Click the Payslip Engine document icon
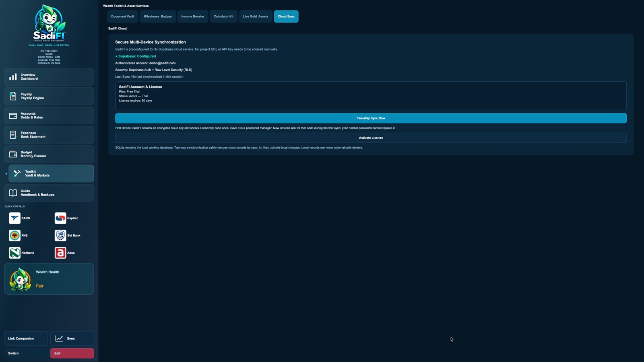The width and height of the screenshot is (644, 362). pos(13,96)
